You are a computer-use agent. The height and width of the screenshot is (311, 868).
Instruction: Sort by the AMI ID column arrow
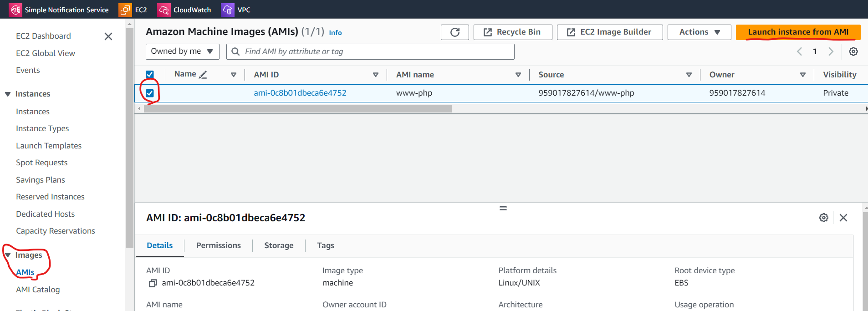pos(376,75)
